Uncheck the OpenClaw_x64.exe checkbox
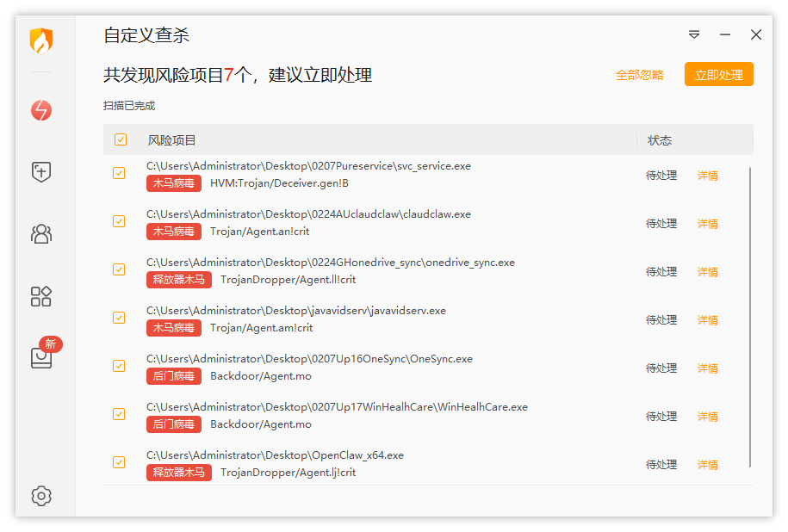The height and width of the screenshot is (532, 788). point(119,462)
